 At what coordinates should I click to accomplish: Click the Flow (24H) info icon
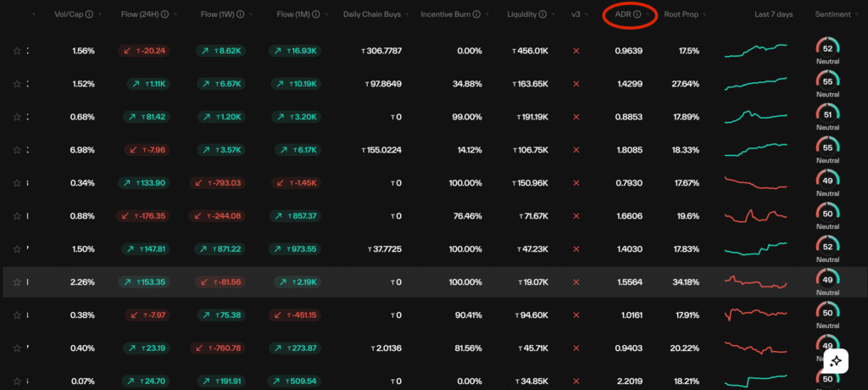click(x=164, y=14)
